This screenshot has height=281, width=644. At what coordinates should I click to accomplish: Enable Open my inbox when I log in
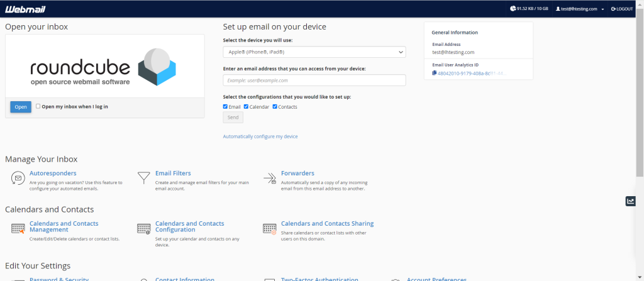[38, 106]
